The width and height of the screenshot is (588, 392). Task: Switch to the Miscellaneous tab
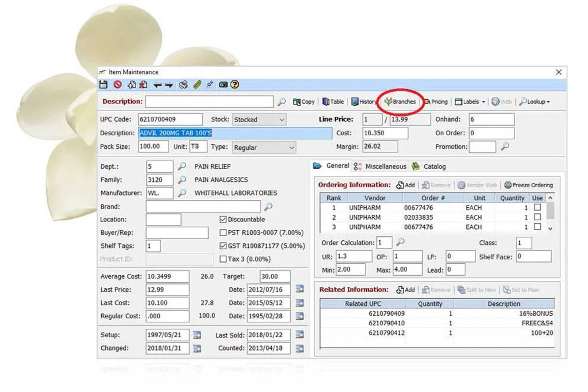(380, 166)
